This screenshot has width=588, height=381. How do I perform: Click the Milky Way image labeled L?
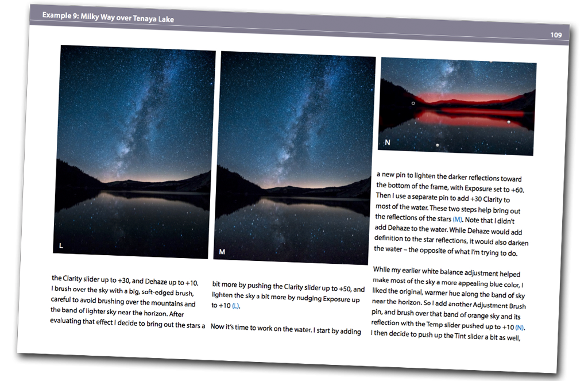click(x=134, y=152)
